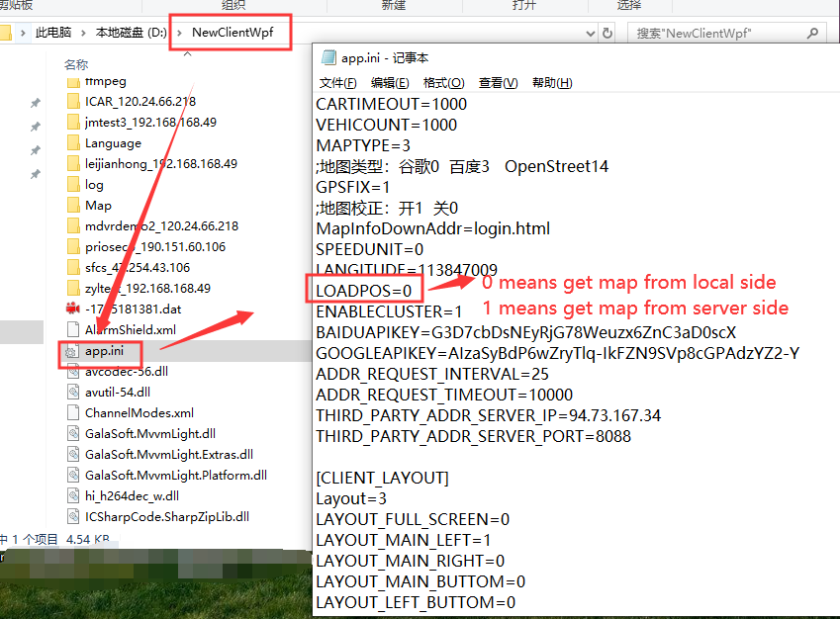Screen dimensions: 840x619
Task: Expand breadcrumb chevron after 本地磁盘 (D:)
Action: tap(179, 34)
